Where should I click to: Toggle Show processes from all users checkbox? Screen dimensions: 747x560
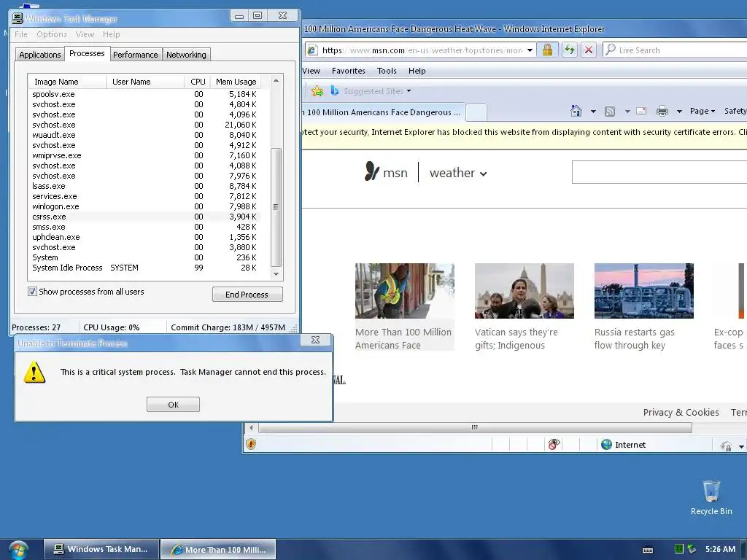pyautogui.click(x=32, y=292)
